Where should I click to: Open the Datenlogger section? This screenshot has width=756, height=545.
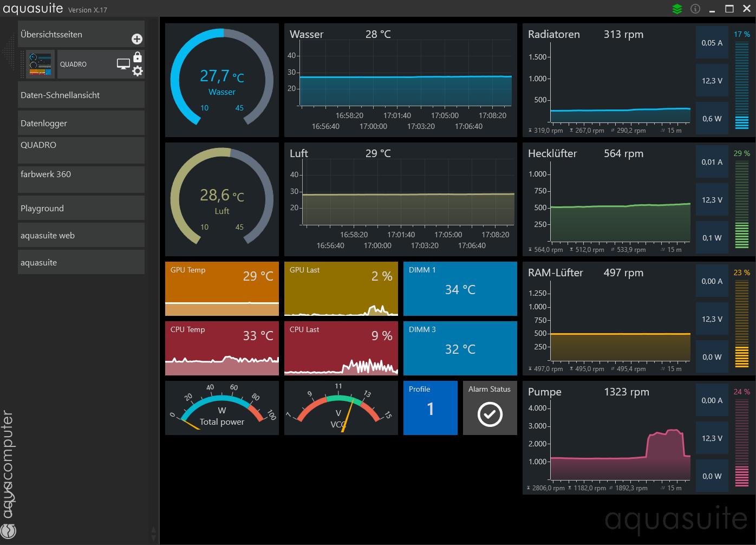coord(81,123)
